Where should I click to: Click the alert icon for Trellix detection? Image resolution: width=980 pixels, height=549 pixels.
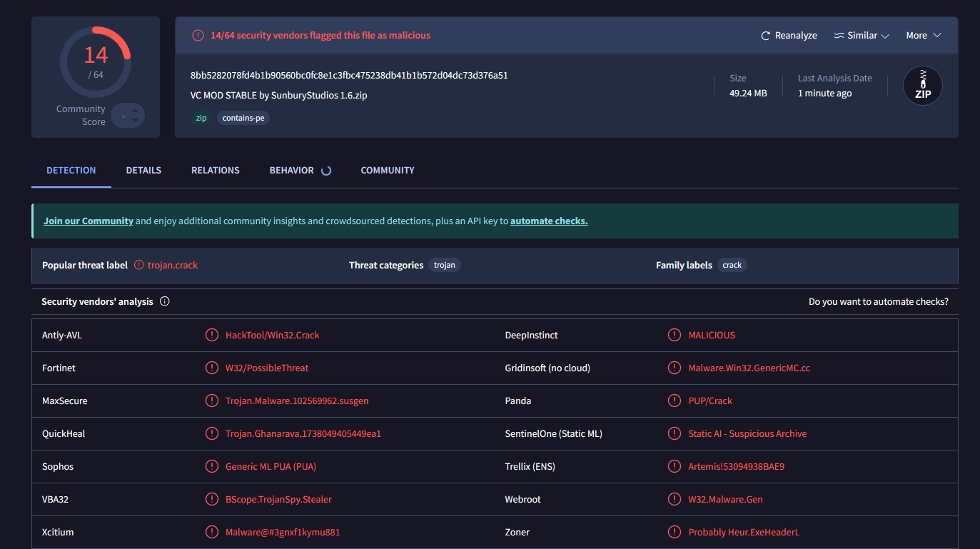pos(675,466)
